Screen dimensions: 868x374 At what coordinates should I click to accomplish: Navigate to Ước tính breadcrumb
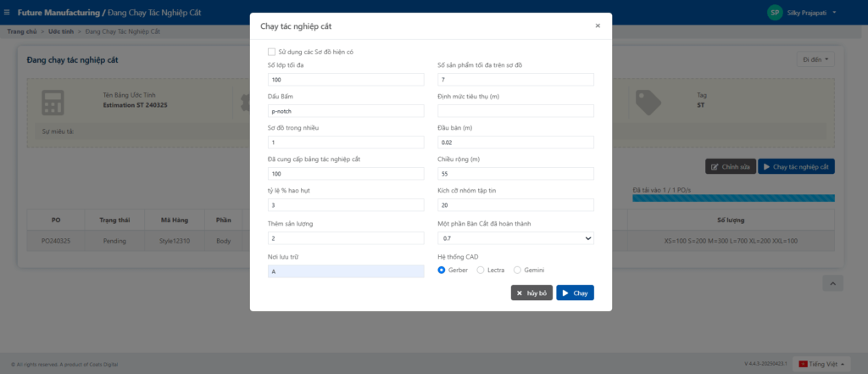pos(59,31)
